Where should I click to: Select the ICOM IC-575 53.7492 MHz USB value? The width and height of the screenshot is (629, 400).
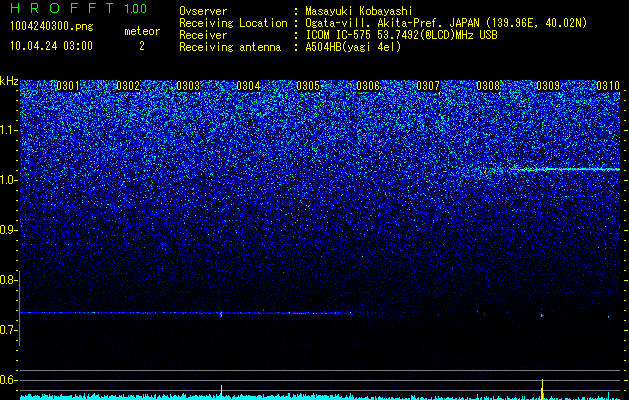[401, 35]
